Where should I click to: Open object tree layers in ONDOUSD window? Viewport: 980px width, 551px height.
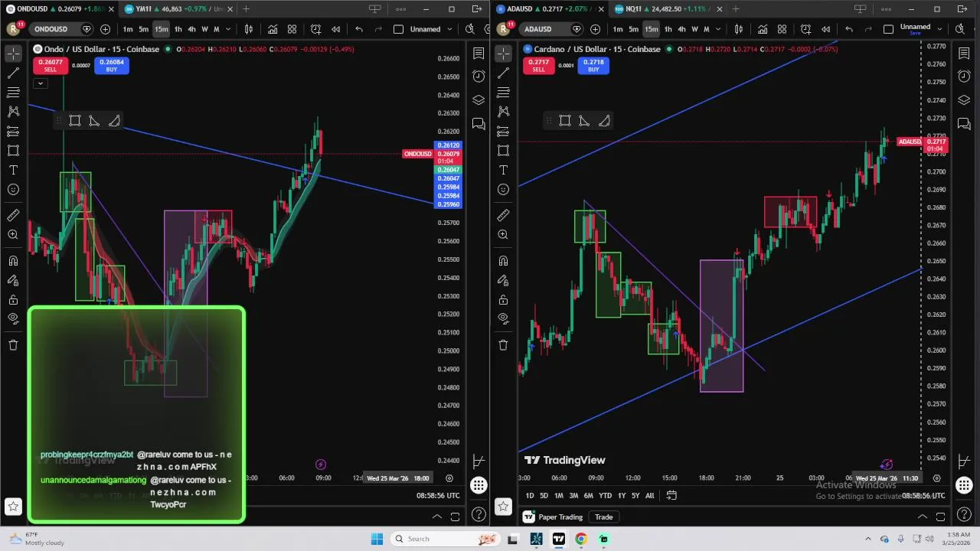pos(479,100)
